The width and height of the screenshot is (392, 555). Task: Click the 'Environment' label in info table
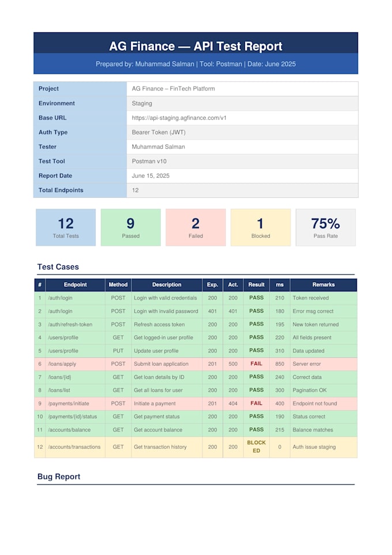pos(56,103)
